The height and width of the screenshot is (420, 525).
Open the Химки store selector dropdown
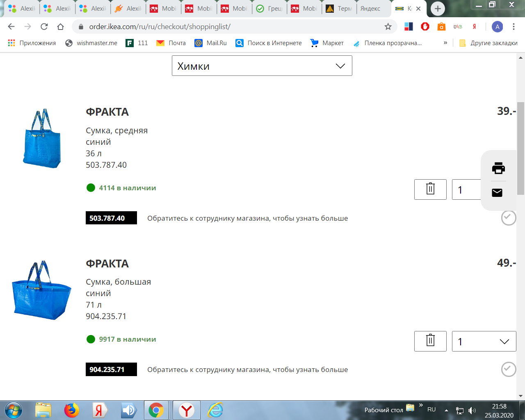[262, 66]
